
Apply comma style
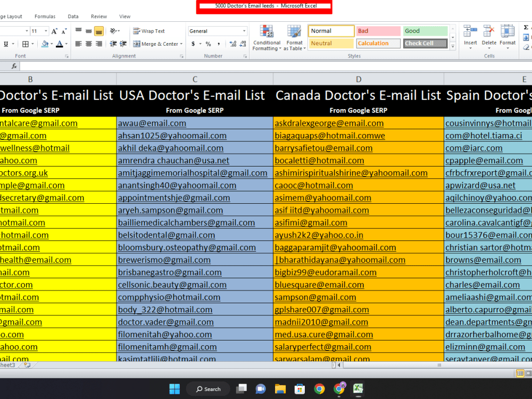(x=219, y=44)
